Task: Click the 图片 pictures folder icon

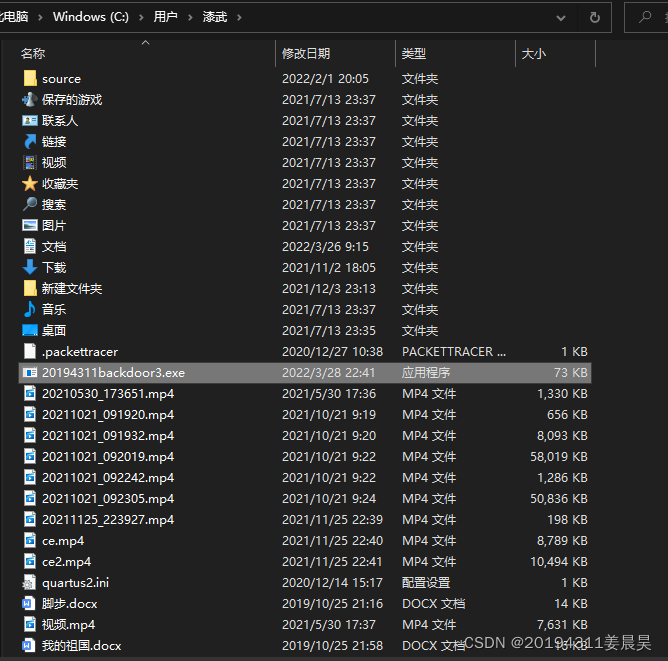Action: pos(30,225)
